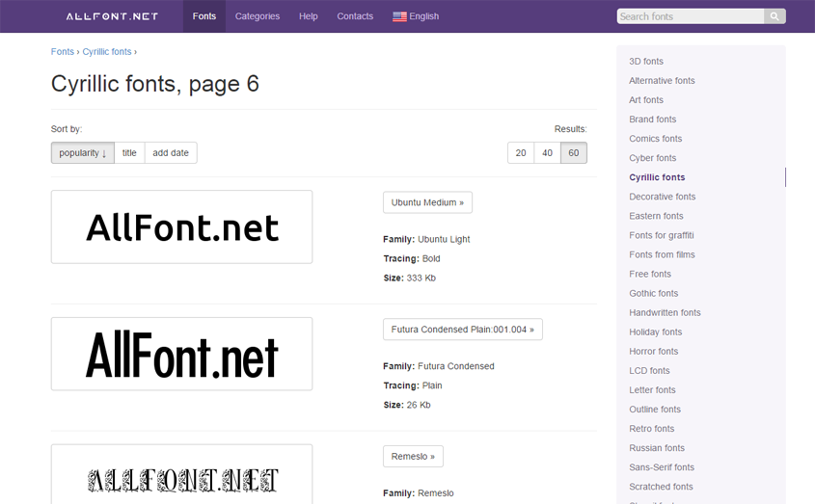Click the Ubuntu Medium font button
The image size is (815, 504).
pos(427,202)
